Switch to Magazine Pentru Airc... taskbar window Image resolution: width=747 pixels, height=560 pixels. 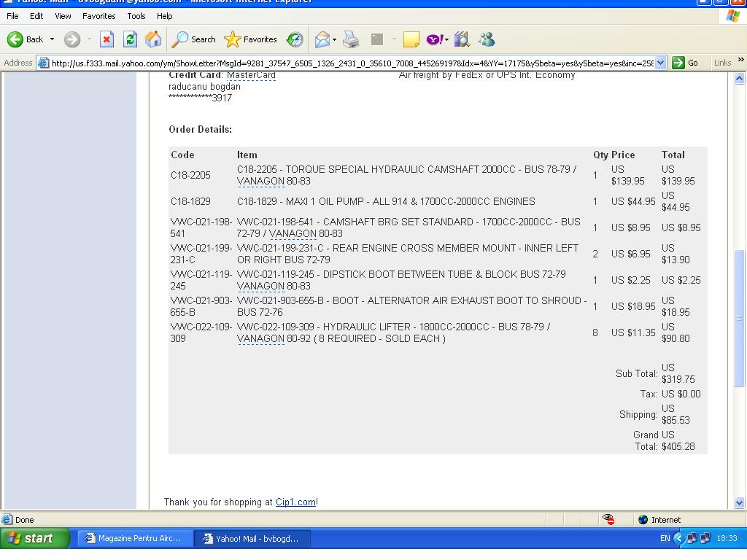[135, 539]
